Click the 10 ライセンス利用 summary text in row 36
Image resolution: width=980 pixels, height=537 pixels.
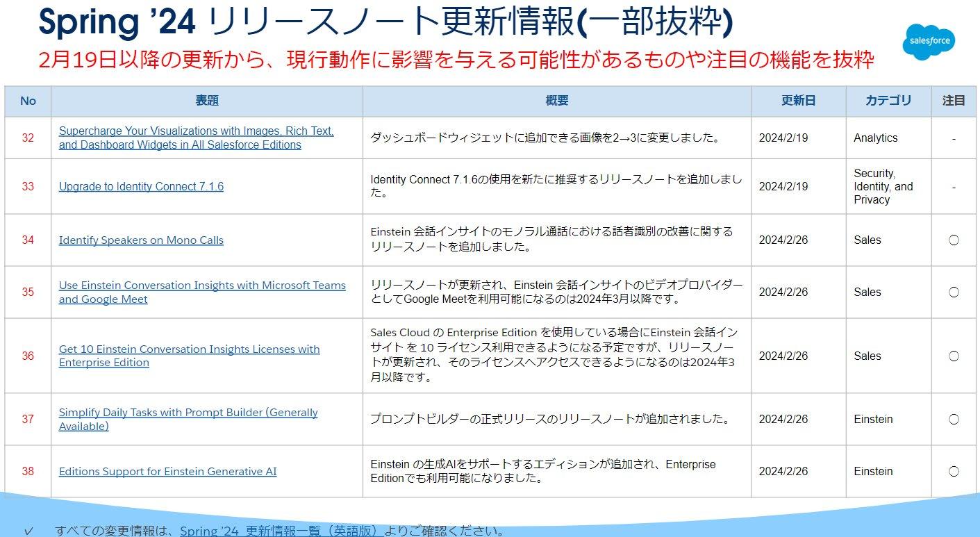click(554, 355)
